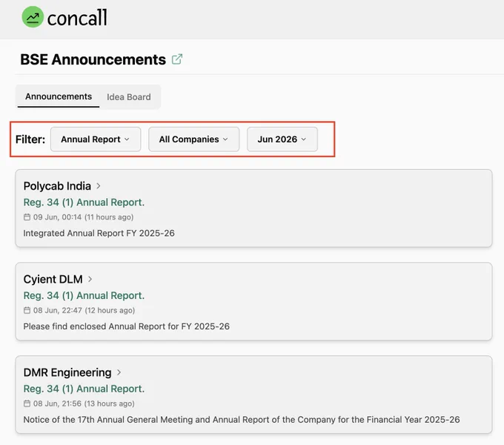Switch to the Idea Board tab
504x445 pixels.
[x=128, y=96]
